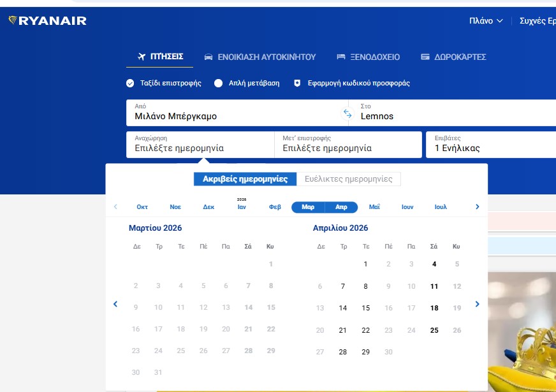Swap origin and destination airports icon

347,113
